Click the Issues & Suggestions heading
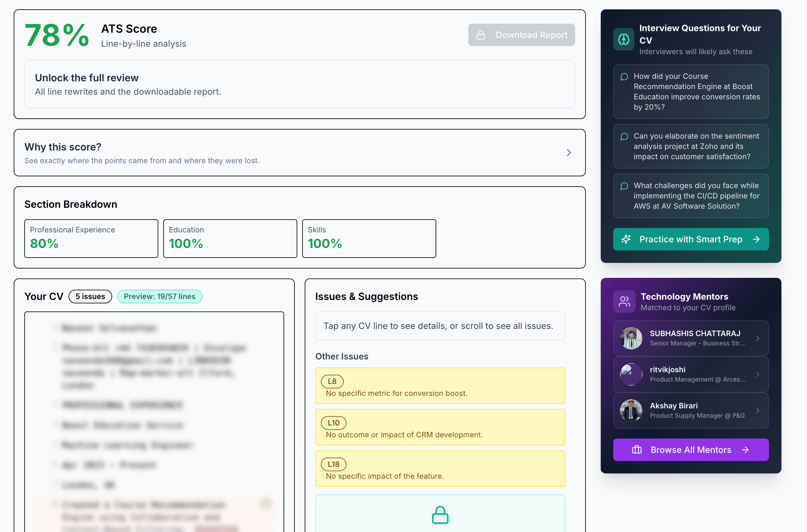807x532 pixels. pos(366,296)
